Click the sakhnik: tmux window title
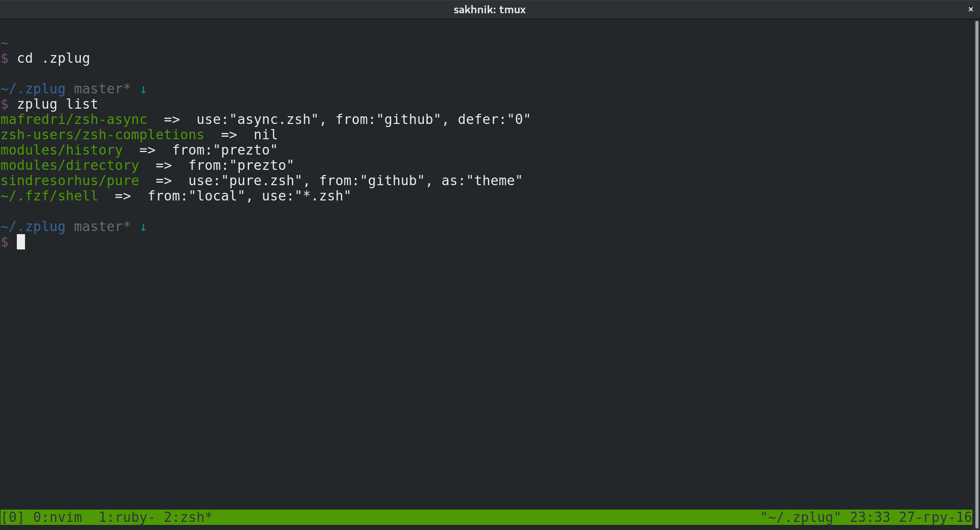Image resolution: width=980 pixels, height=530 pixels. (x=489, y=10)
